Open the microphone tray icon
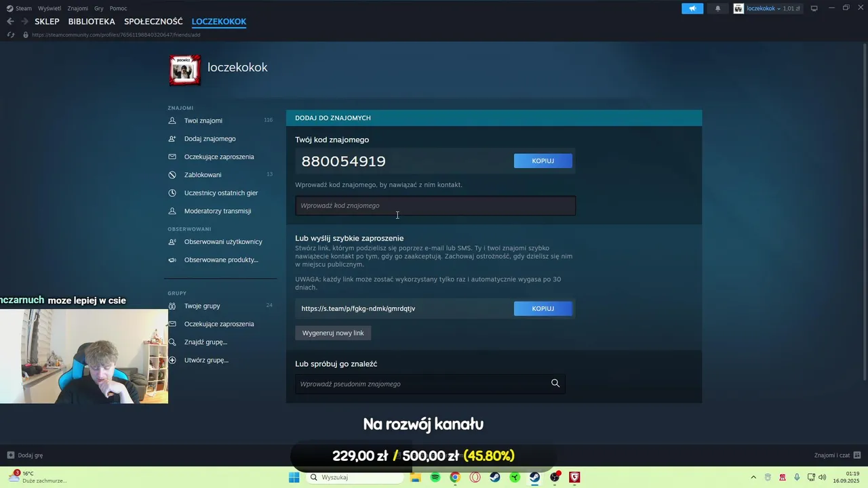 click(x=797, y=477)
